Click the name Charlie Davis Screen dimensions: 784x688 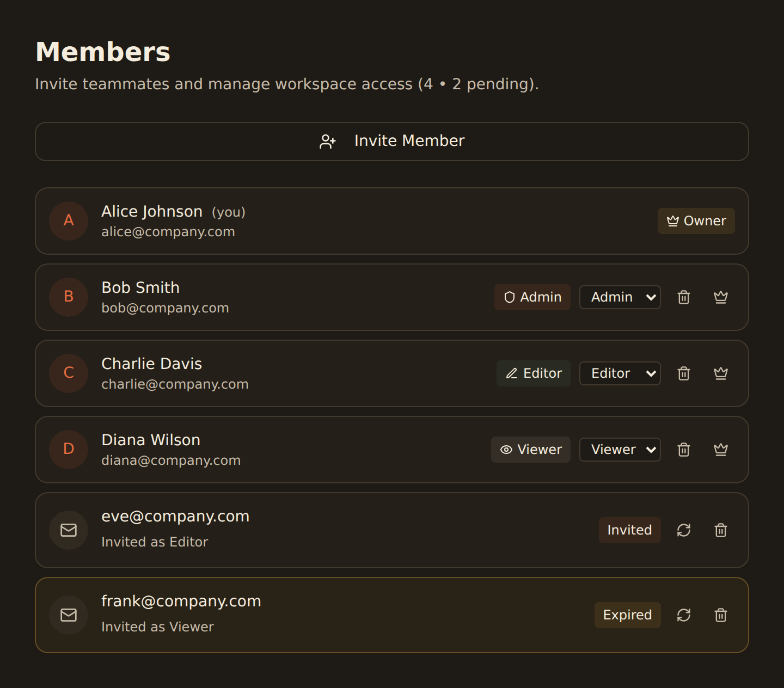click(x=152, y=364)
